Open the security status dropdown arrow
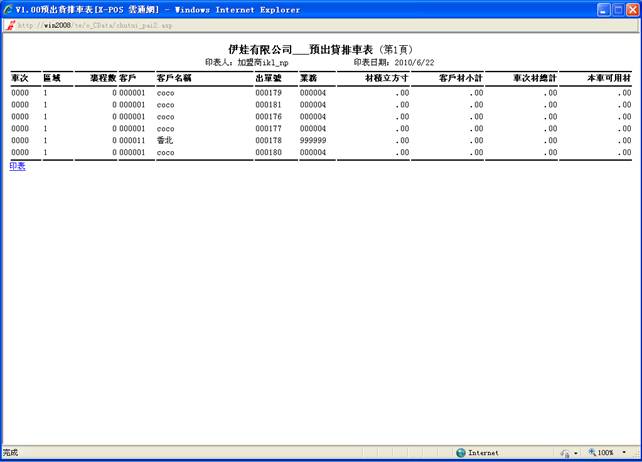The width and height of the screenshot is (642, 462). 577,452
